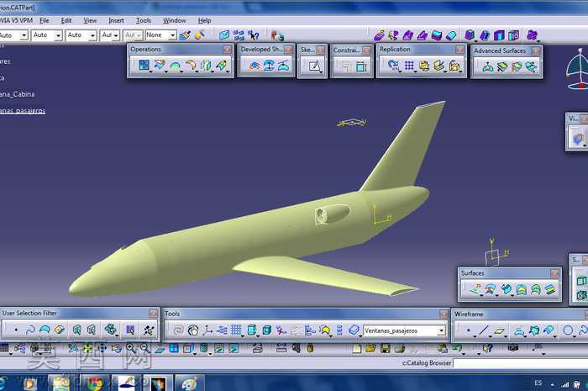
Task: Click the Extrude icon in Surfaces toolbar
Action: [x=476, y=289]
